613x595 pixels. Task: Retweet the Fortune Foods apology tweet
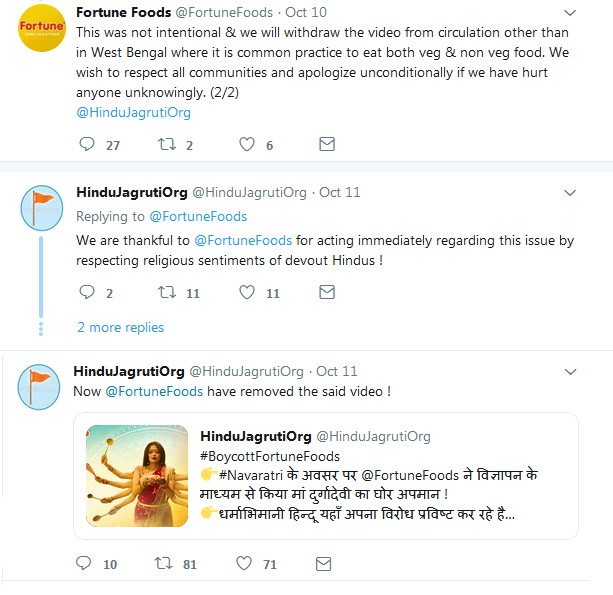[168, 145]
